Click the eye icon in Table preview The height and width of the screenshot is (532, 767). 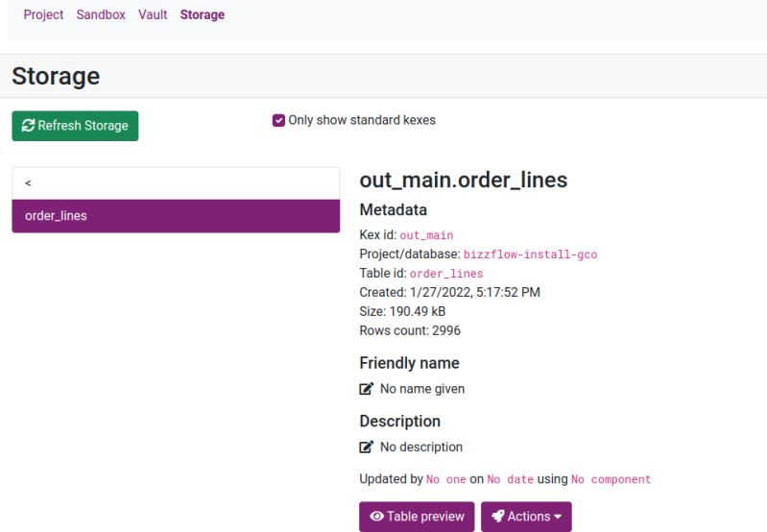click(x=376, y=517)
